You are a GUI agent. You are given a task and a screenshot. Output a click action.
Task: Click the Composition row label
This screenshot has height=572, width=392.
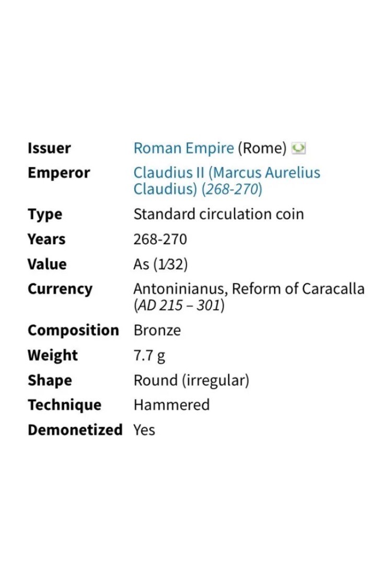(73, 331)
